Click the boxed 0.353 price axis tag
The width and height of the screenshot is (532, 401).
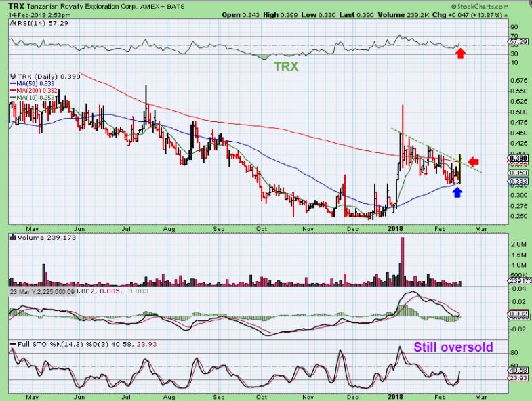(x=518, y=173)
